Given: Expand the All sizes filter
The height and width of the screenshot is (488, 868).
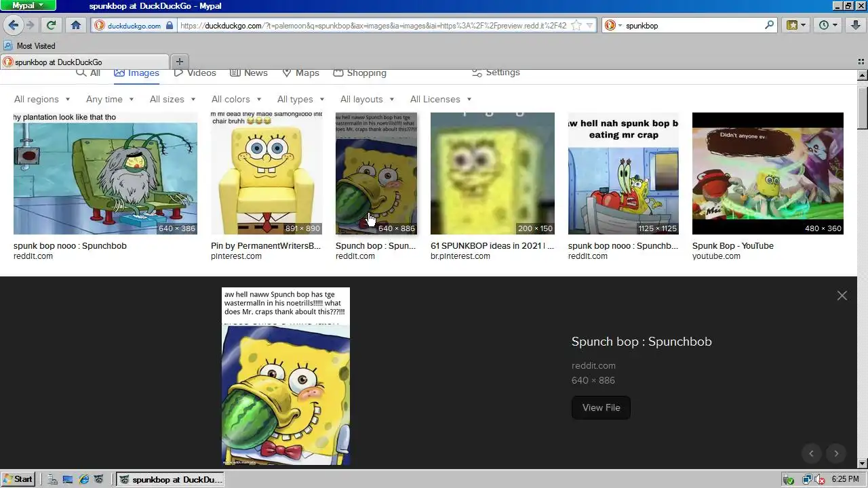Looking at the screenshot, I should point(172,99).
